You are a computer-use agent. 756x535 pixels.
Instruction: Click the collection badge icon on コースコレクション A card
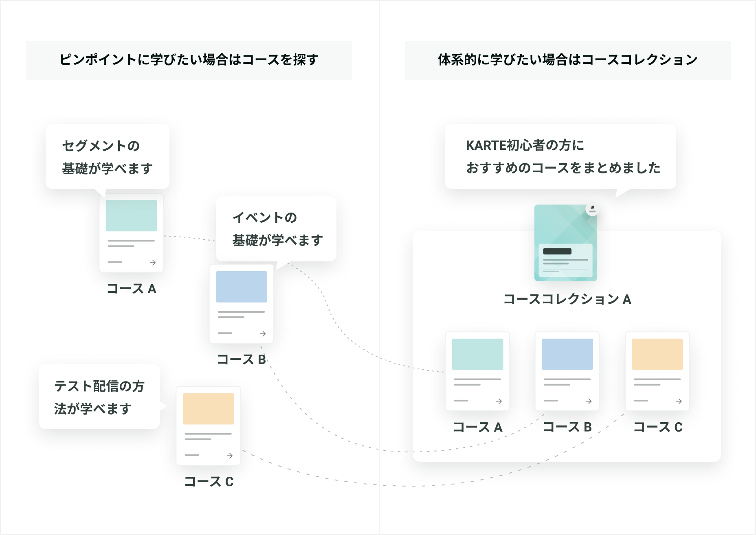[592, 209]
